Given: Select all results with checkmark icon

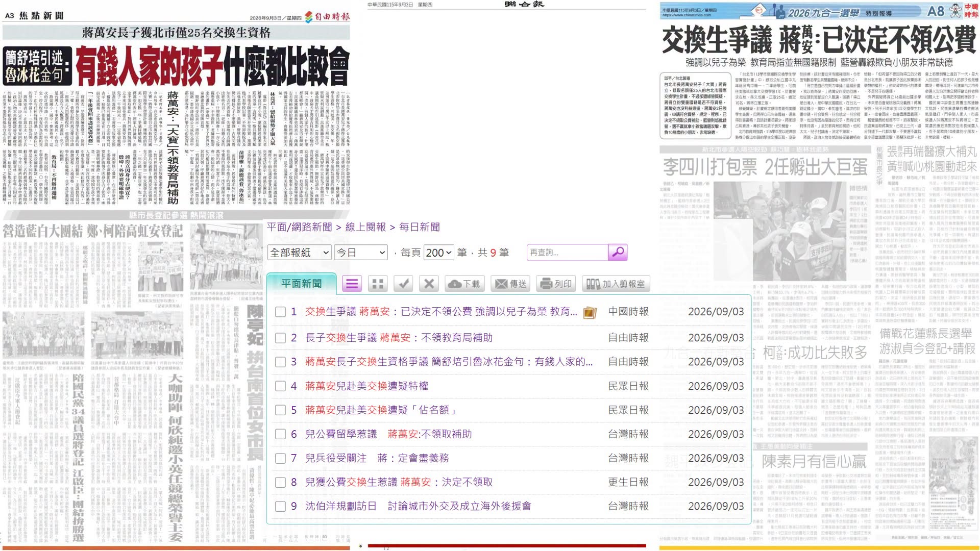Looking at the screenshot, I should click(x=403, y=284).
